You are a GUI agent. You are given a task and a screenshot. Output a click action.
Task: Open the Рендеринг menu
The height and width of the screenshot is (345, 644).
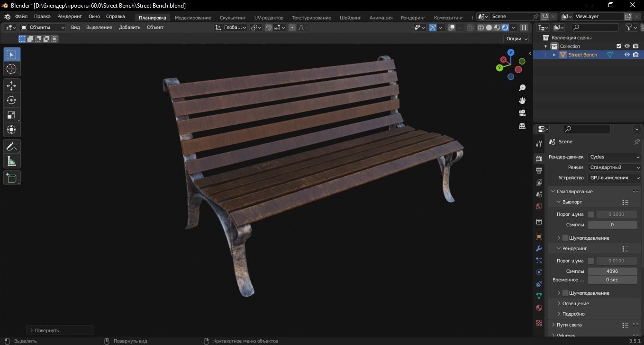tap(70, 17)
